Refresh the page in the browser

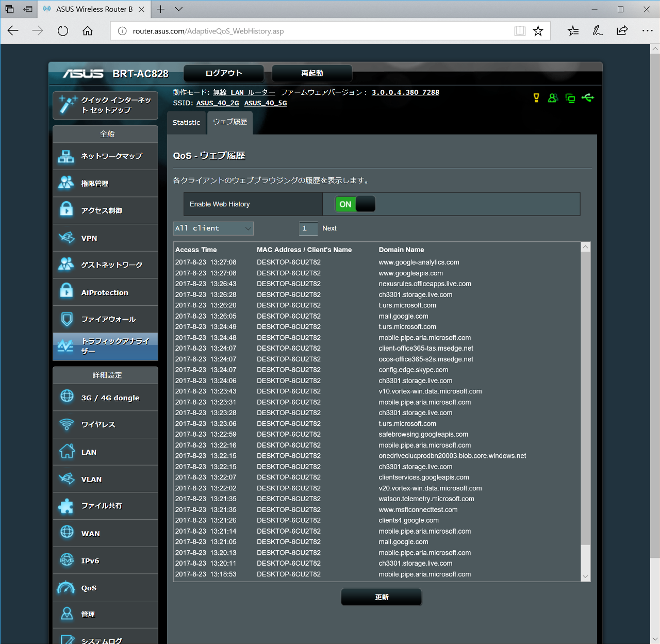coord(63,31)
